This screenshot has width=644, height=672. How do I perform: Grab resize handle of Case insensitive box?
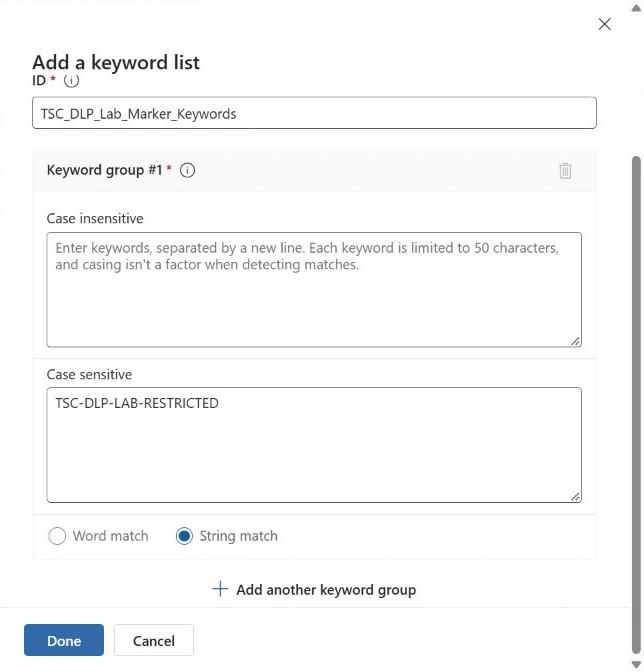[575, 341]
